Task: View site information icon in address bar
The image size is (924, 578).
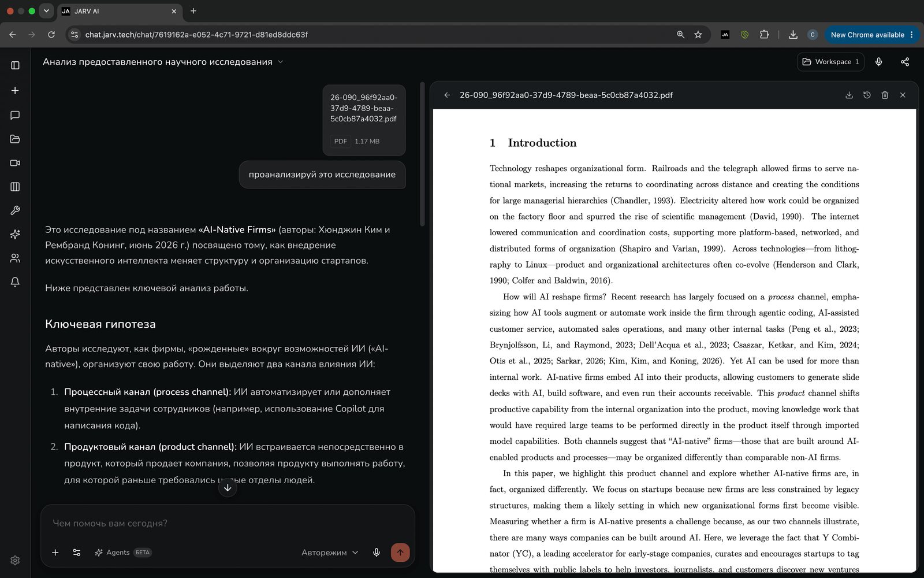Action: point(74,35)
